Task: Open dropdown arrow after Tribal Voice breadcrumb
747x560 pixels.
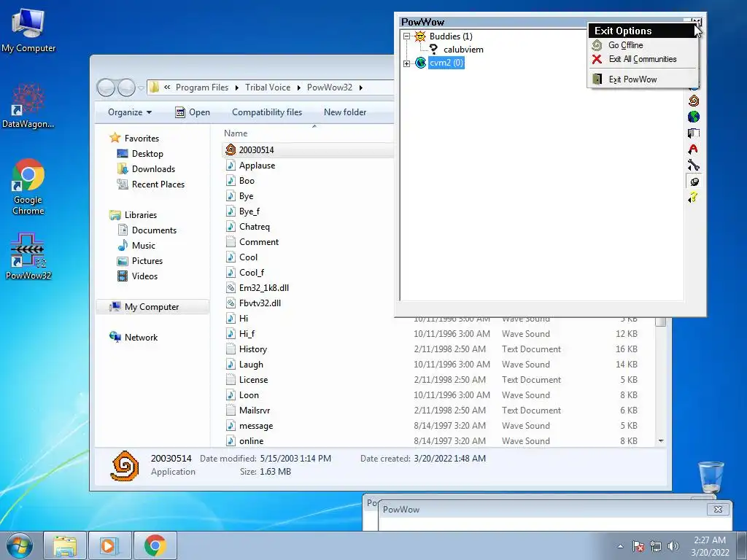Action: coord(298,87)
